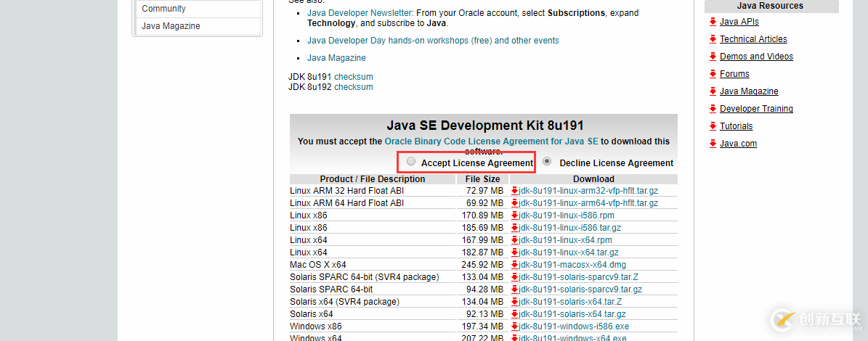Click download icon for jdk-8u191-solaris-sparcv9.tar.gz

click(x=515, y=289)
